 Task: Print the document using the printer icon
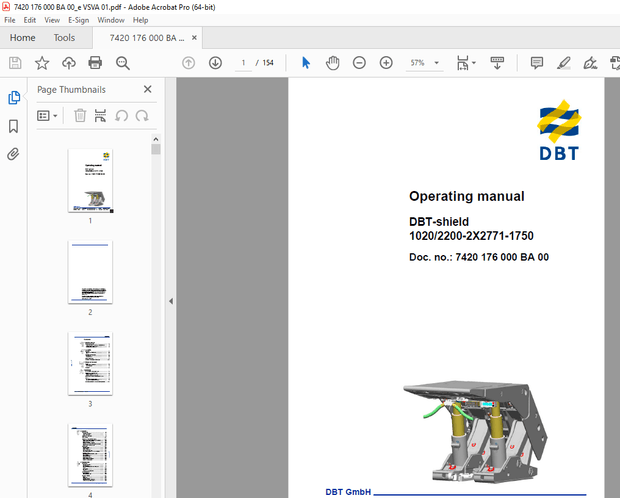pyautogui.click(x=95, y=63)
